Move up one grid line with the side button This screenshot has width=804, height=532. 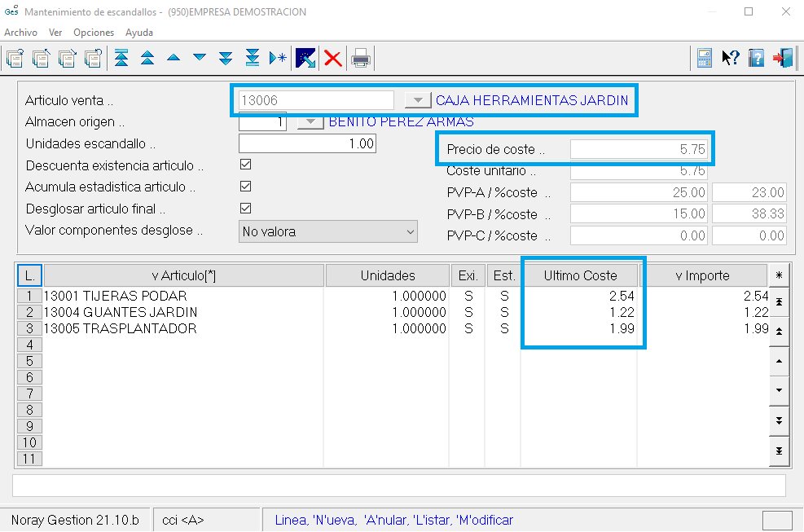(779, 361)
